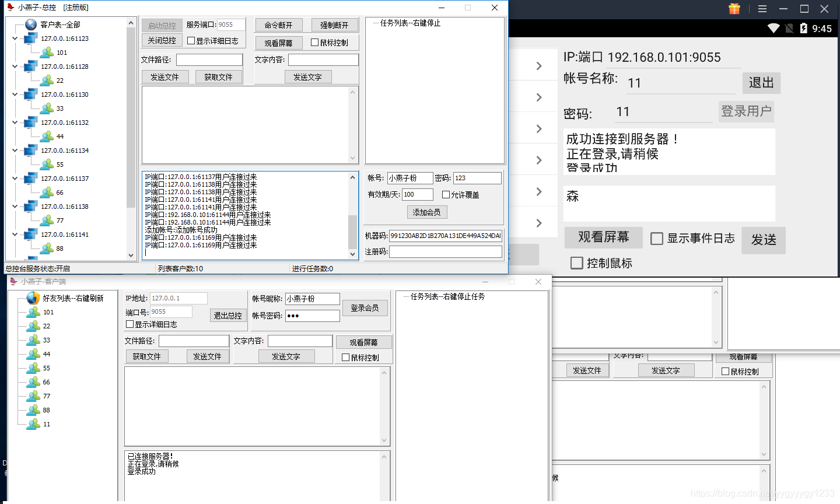Enable 显示详细日志 in 客户端 window
The height and width of the screenshot is (504, 840).
click(130, 324)
